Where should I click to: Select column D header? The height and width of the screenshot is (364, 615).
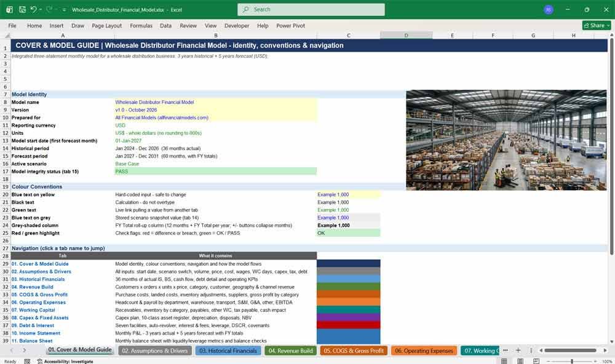(x=407, y=35)
